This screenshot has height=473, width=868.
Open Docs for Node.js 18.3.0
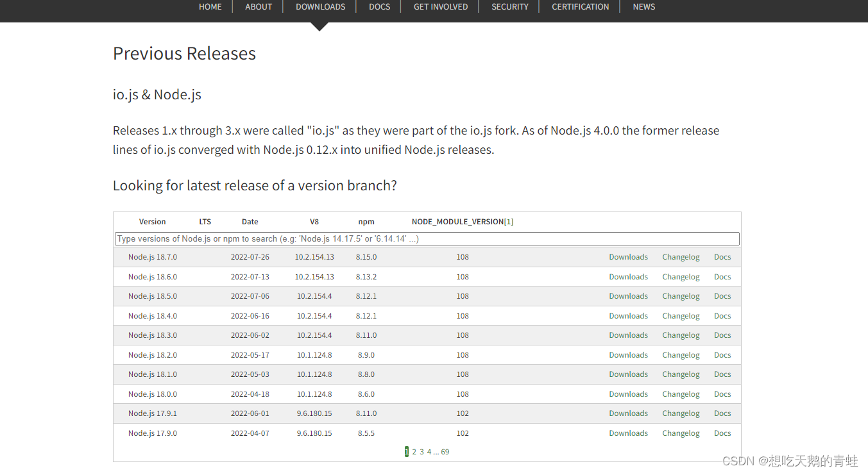(x=722, y=335)
